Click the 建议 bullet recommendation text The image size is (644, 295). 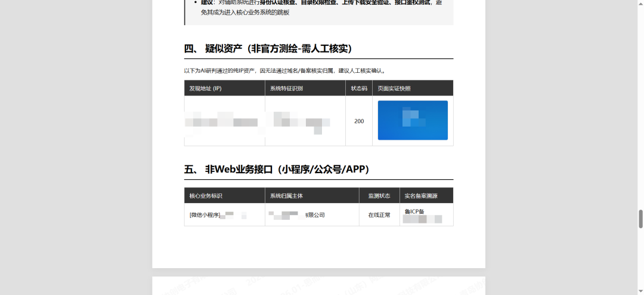coord(321,7)
